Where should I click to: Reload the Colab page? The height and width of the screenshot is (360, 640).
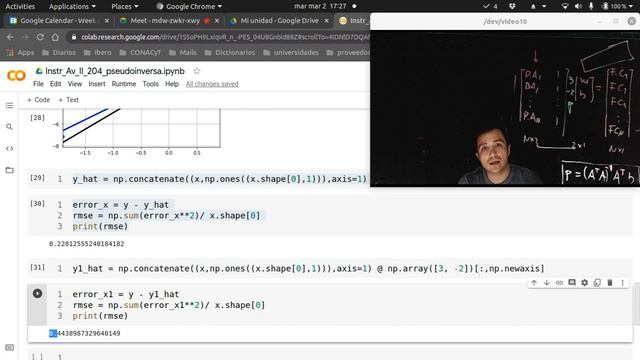coord(40,37)
